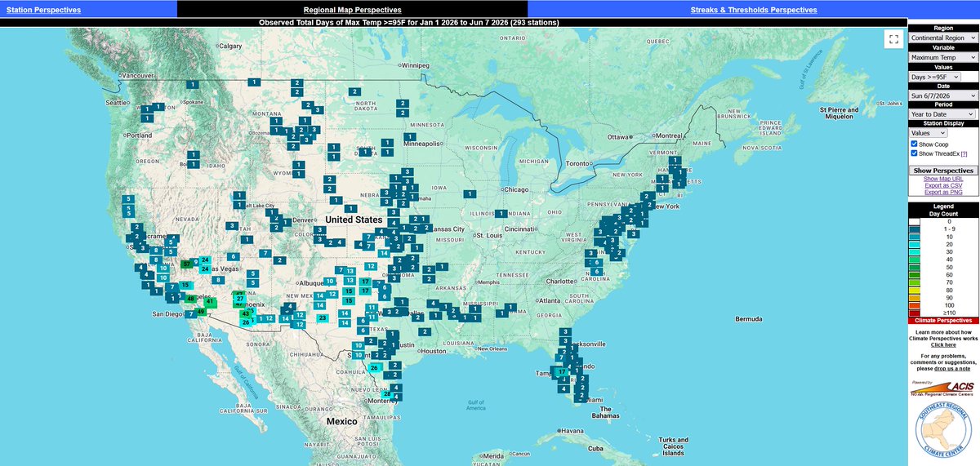Open the 'Click here' learn more link
This screenshot has height=466, width=980.
point(943,345)
